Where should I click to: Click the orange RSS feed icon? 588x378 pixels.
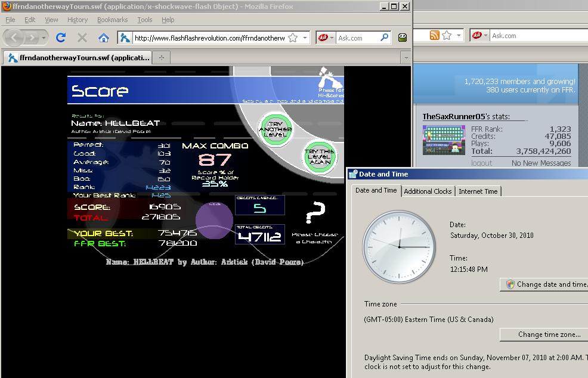434,35
